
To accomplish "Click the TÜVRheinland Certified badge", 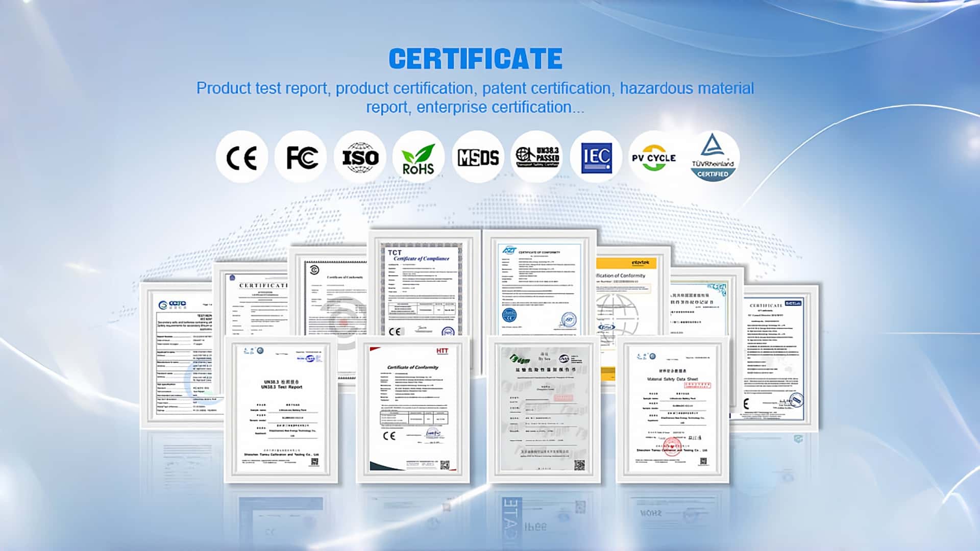I will point(713,157).
